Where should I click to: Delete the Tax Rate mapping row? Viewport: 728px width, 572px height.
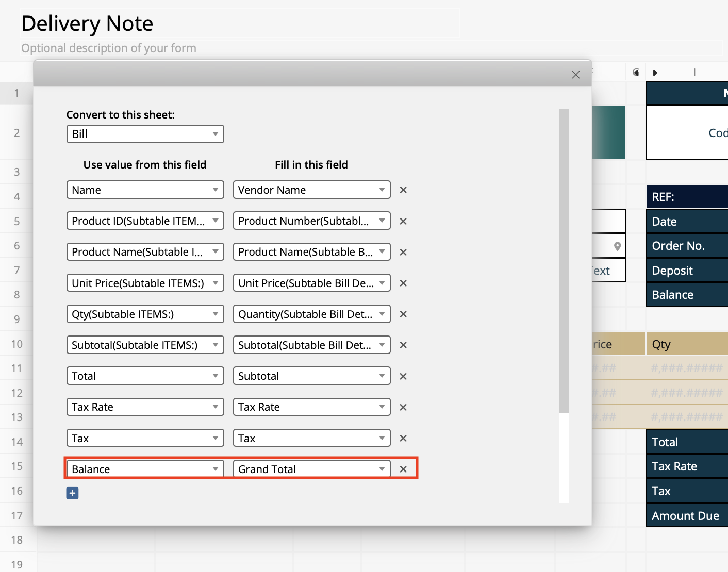tap(403, 407)
